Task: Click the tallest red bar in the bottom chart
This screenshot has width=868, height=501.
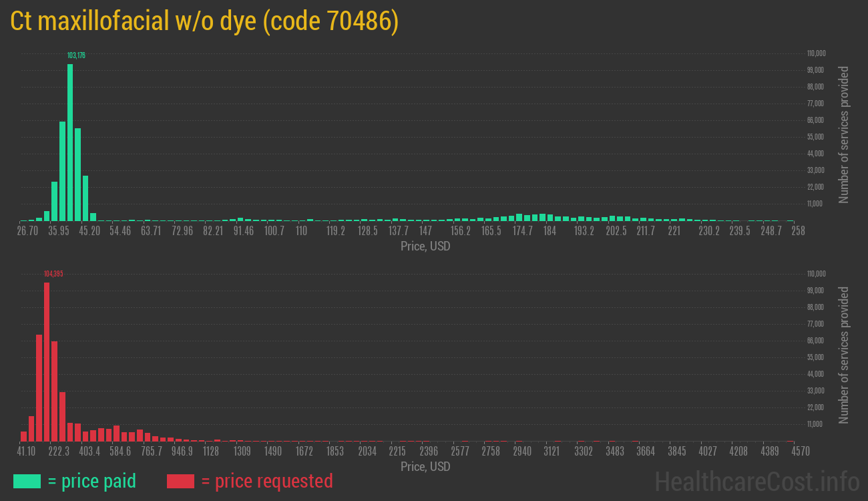Action: click(x=47, y=361)
